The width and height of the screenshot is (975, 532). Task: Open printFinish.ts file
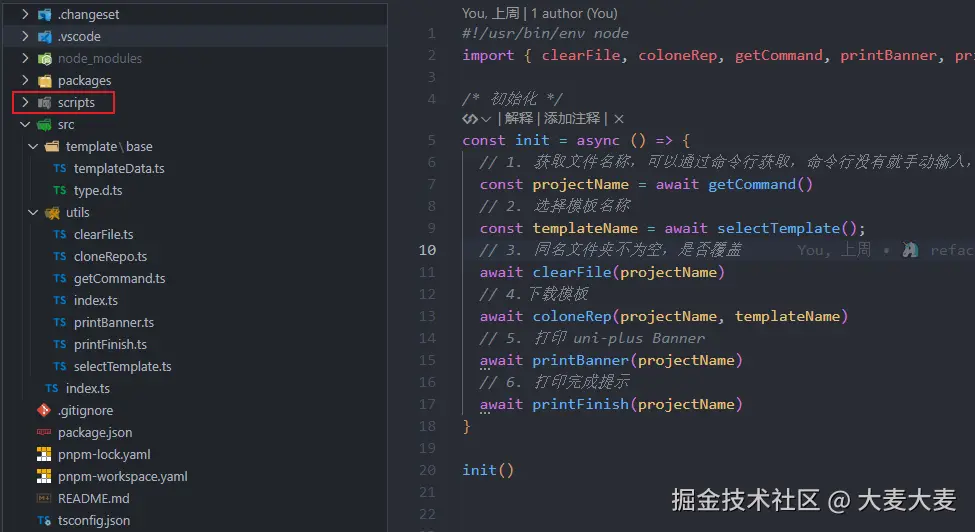tap(110, 344)
